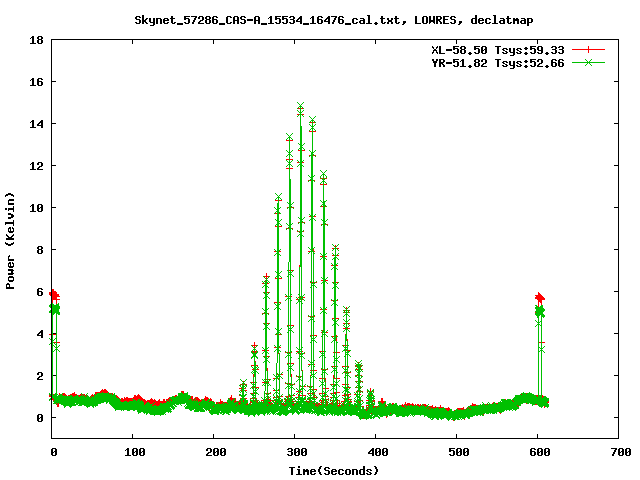
Task: Click y-axis tick label 16
Action: coord(36,82)
